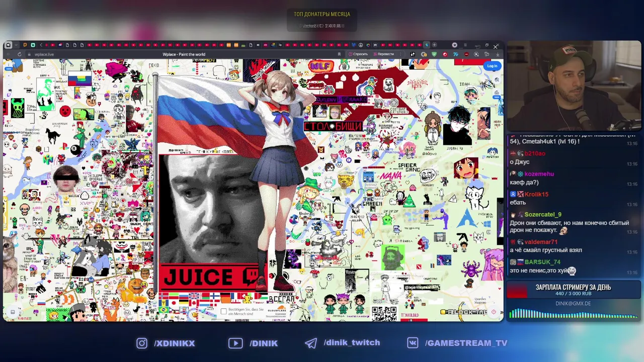Viewport: 644px width, 362px height.
Task: Tick the Cloudflare human verification checkbox
Action: click(x=224, y=311)
